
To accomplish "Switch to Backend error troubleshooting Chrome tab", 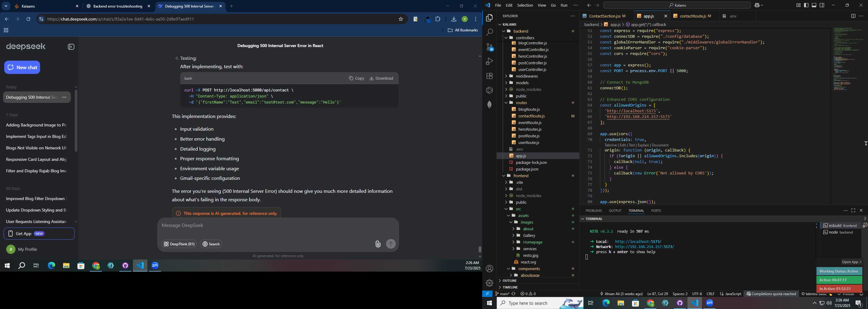I will tap(118, 6).
